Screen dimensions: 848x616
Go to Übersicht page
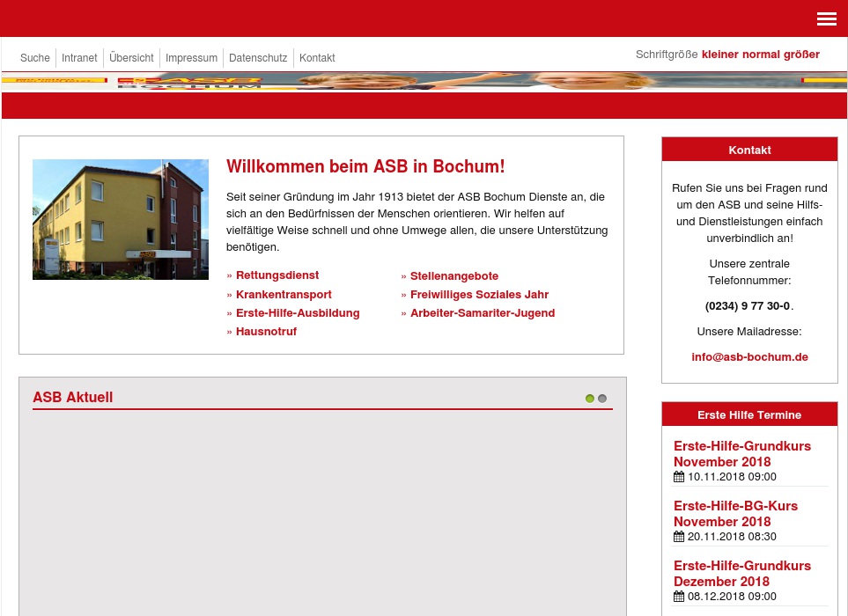131,58
